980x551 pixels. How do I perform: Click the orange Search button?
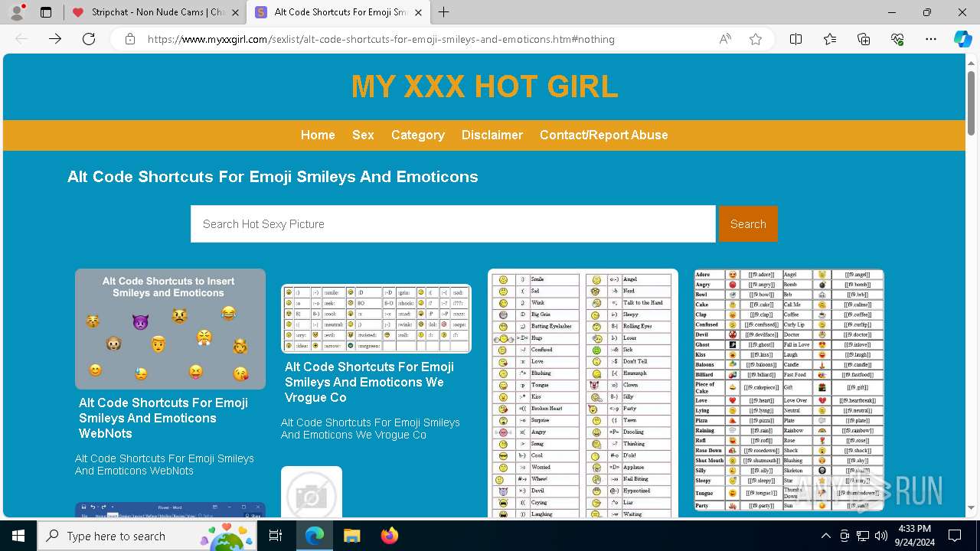pyautogui.click(x=748, y=224)
